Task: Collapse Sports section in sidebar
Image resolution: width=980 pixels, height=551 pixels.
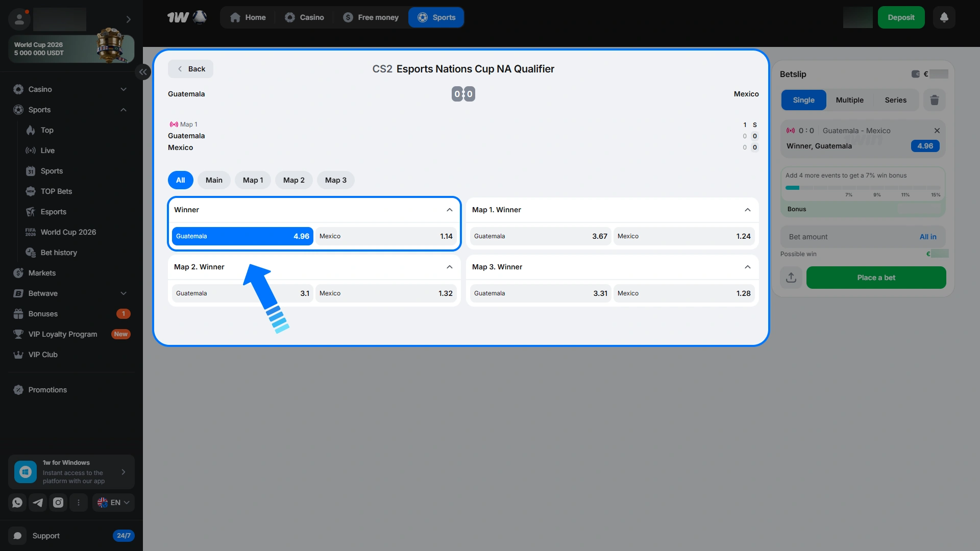Action: pos(124,110)
